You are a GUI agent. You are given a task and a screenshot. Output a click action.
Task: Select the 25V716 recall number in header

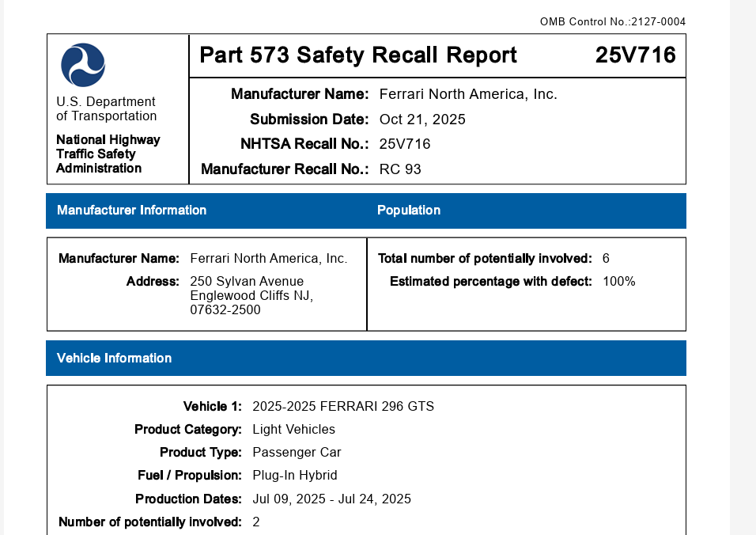635,55
